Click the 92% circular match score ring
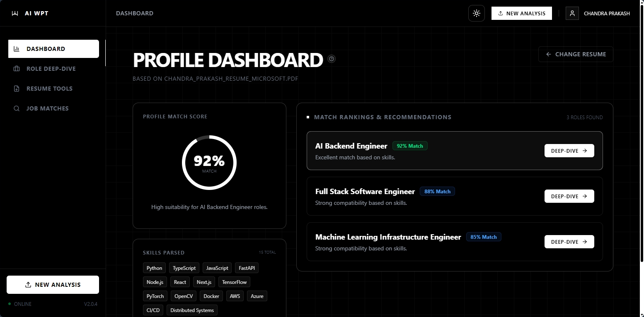644x317 pixels. [x=209, y=162]
